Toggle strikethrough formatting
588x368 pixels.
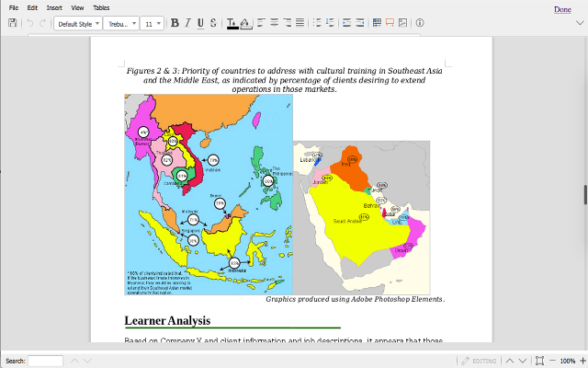(213, 23)
